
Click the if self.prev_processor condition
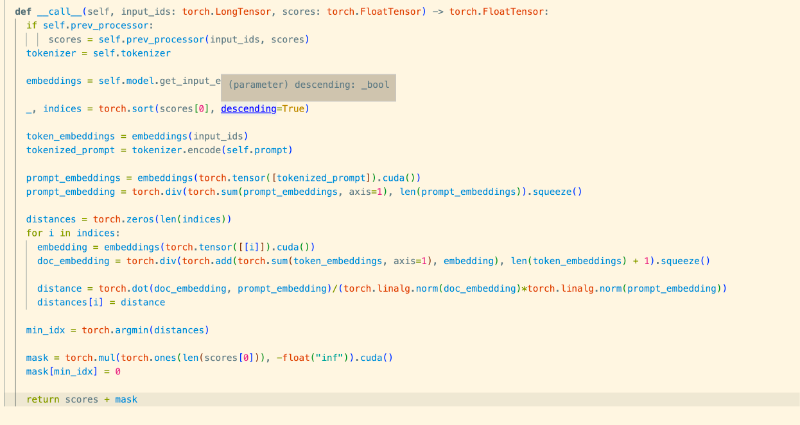click(x=90, y=25)
